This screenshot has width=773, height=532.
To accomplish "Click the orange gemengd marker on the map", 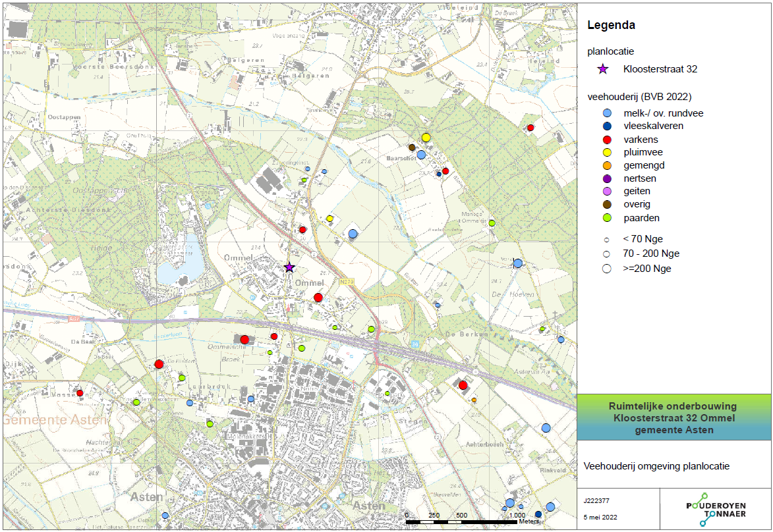I will pos(474,400).
